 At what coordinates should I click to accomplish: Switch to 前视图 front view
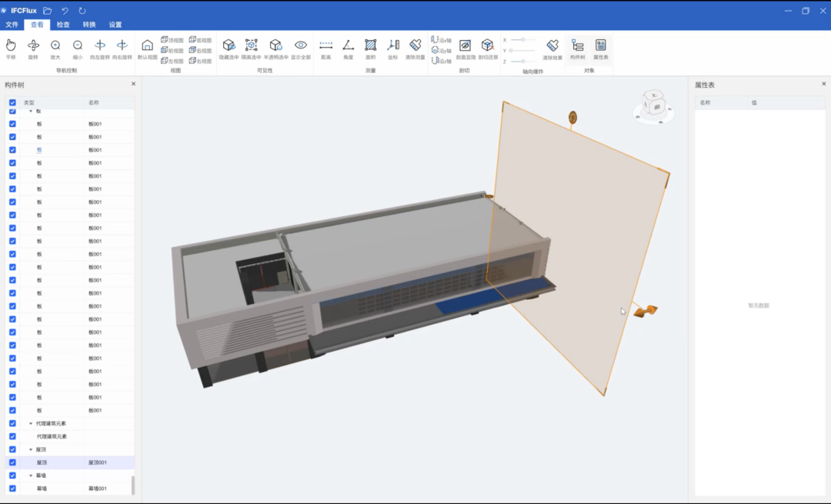pyautogui.click(x=172, y=50)
